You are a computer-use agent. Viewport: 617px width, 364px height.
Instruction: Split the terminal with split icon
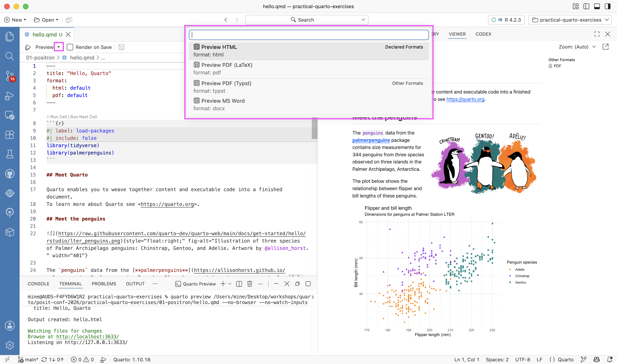239,284
